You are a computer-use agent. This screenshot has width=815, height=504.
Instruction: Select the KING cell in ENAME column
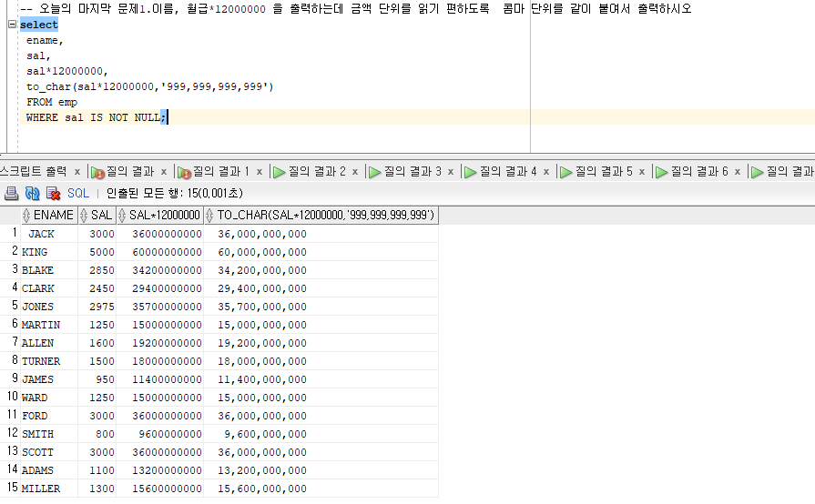pos(36,252)
